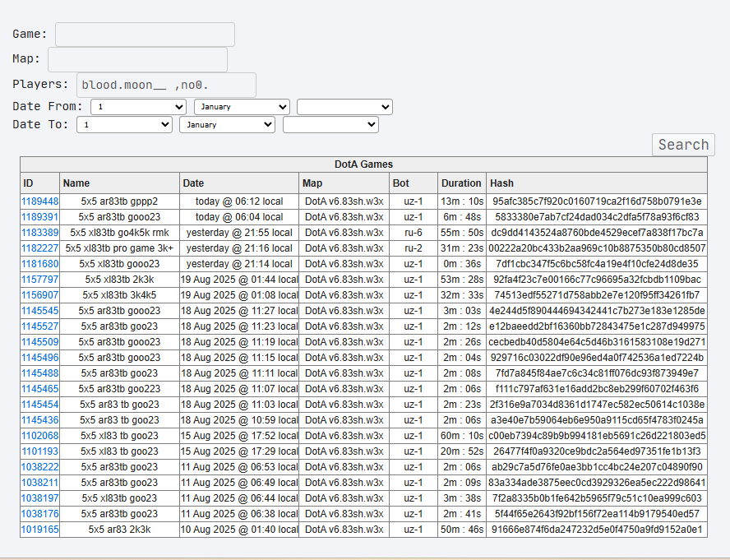Screen dimensions: 730x560
Task: Open the Date From day dropdown
Action: (x=139, y=107)
